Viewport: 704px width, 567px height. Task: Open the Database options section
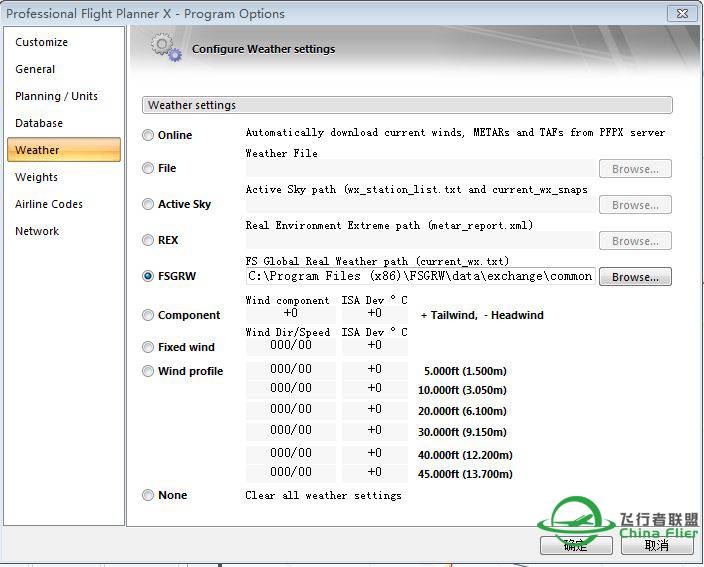39,123
